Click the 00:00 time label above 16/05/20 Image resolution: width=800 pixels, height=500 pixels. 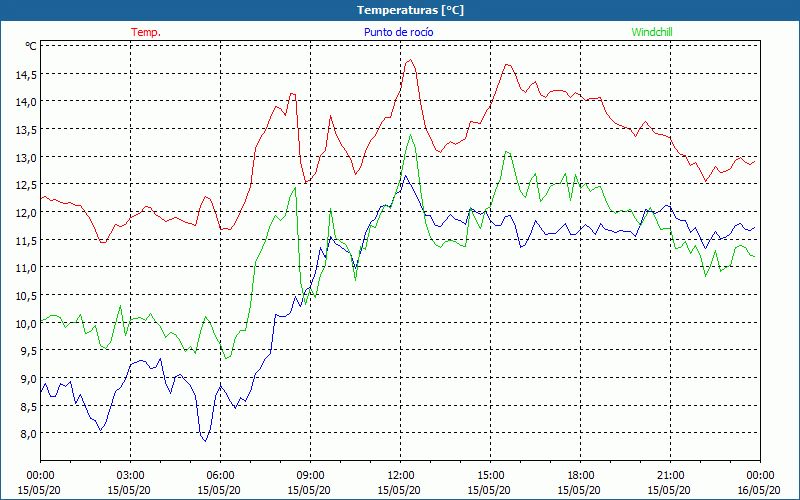(760, 476)
